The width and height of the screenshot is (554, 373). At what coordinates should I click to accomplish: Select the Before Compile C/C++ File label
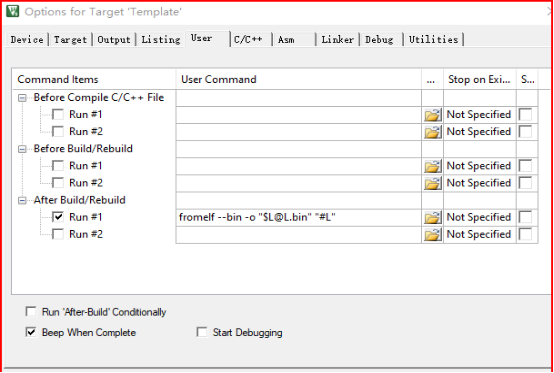[99, 97]
